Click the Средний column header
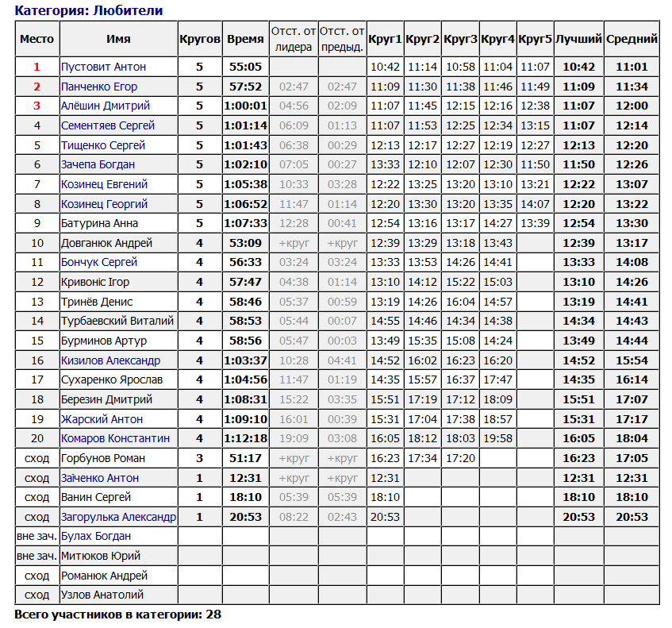 (x=632, y=39)
